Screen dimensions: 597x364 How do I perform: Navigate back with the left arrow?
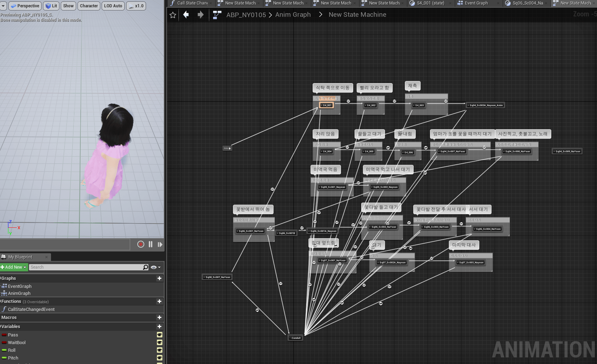click(x=186, y=15)
